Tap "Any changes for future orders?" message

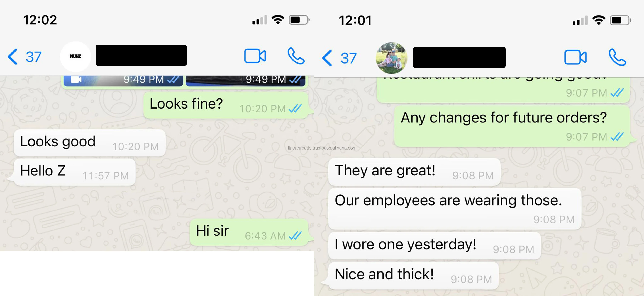click(x=512, y=126)
